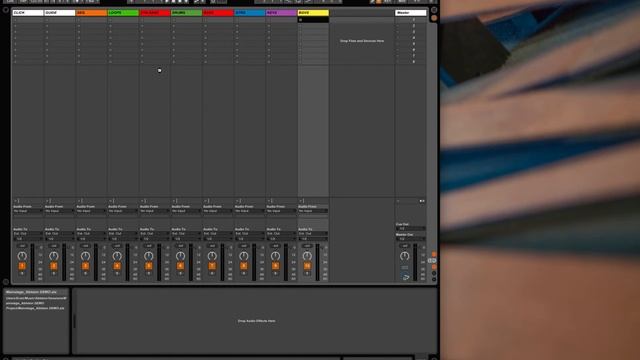This screenshot has height=360, width=640.
Task: Switch to Arrangement view using the top-right selector
Action: coord(434,10)
